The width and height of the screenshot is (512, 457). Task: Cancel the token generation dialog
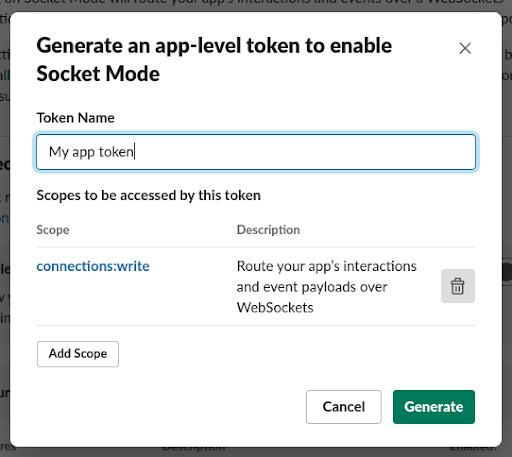(x=344, y=407)
